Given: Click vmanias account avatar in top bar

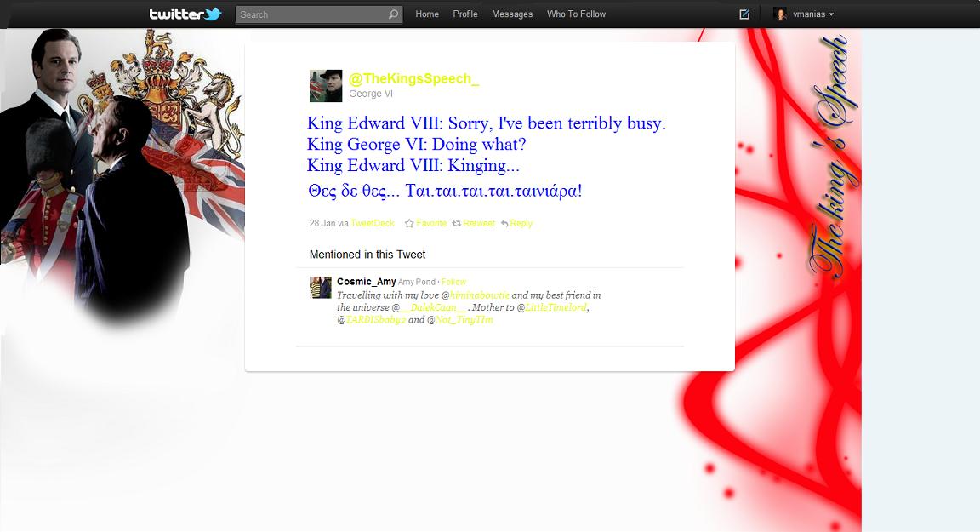Looking at the screenshot, I should click(780, 14).
